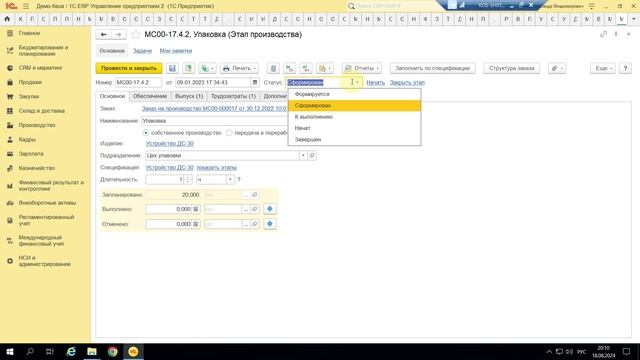This screenshot has width=640, height=360.
Task: Choose status Завершен from list
Action: click(x=354, y=140)
